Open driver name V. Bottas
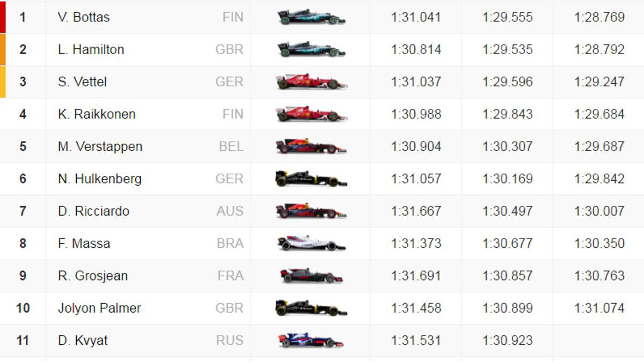The image size is (644, 362). click(84, 17)
